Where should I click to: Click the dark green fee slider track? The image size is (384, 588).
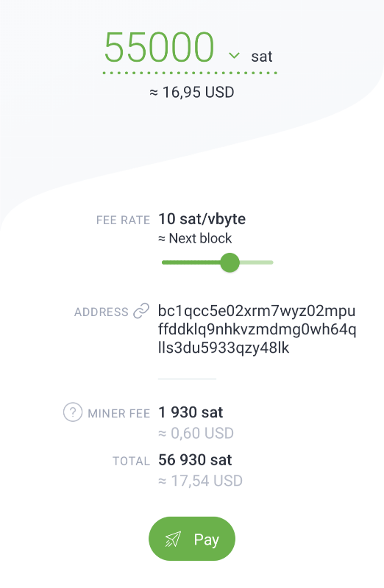click(x=191, y=262)
